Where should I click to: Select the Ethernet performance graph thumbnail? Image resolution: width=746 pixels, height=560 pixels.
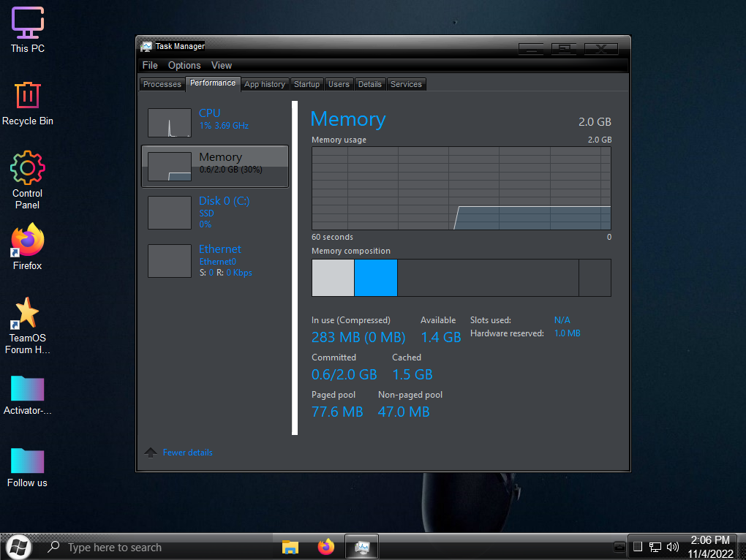tap(170, 261)
